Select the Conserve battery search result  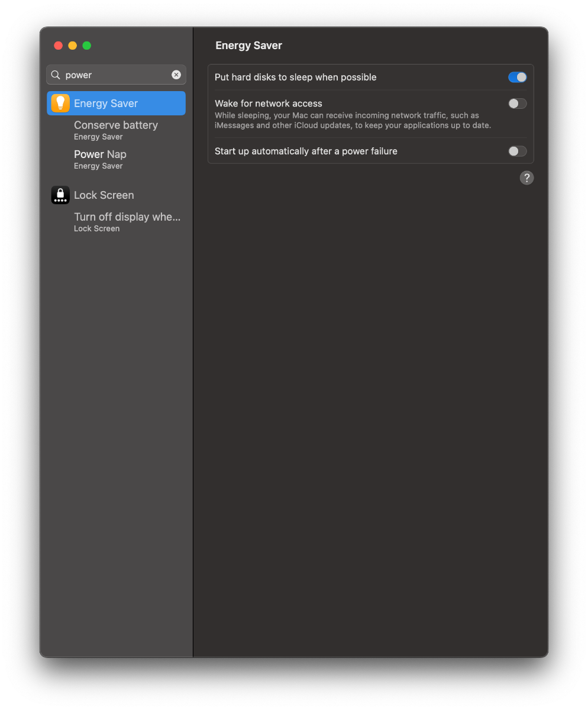pos(116,130)
